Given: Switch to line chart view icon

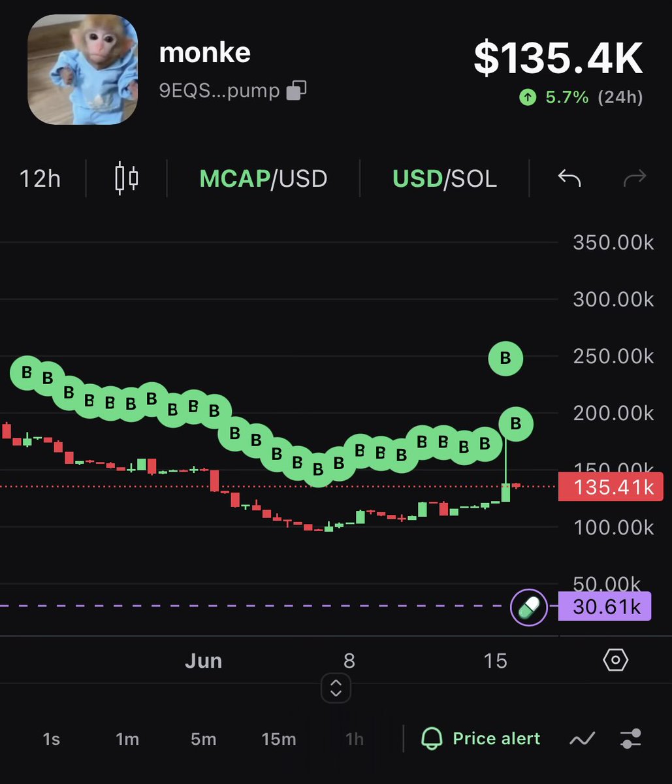Looking at the screenshot, I should coord(582,739).
